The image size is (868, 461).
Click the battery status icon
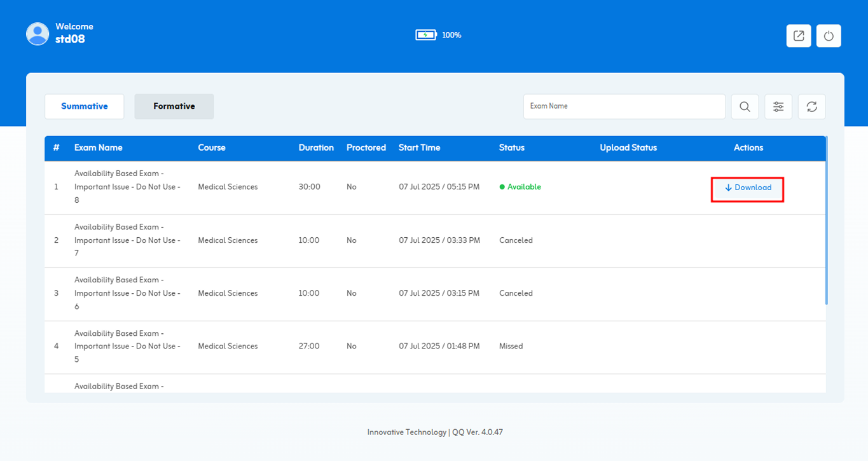[x=426, y=35]
